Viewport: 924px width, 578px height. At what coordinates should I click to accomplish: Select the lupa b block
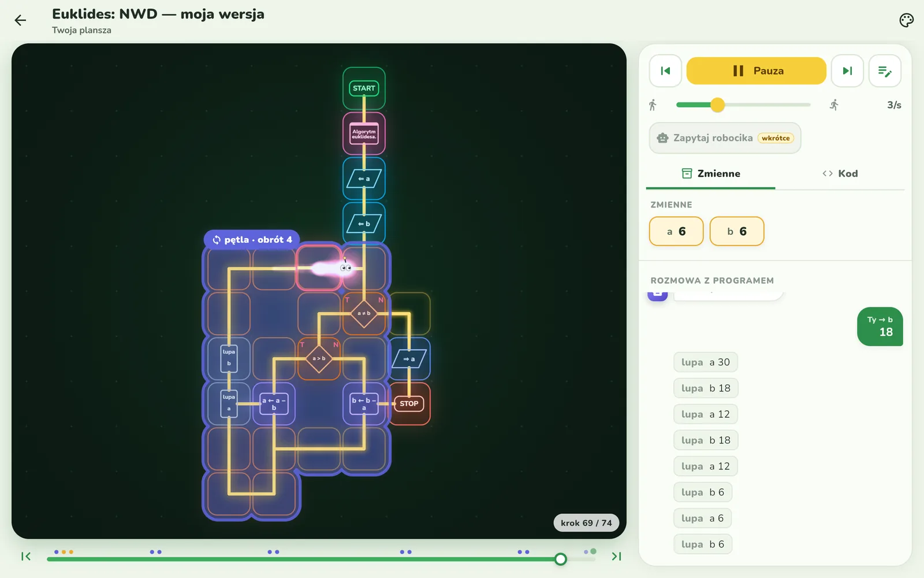click(229, 358)
